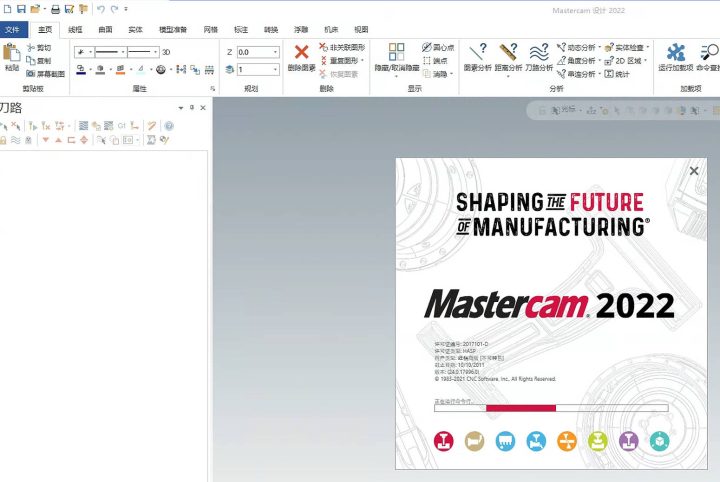Screen dimensions: 720x482
Task: Click the wavy toolpath display icon in 刀路
Action: click(16, 140)
